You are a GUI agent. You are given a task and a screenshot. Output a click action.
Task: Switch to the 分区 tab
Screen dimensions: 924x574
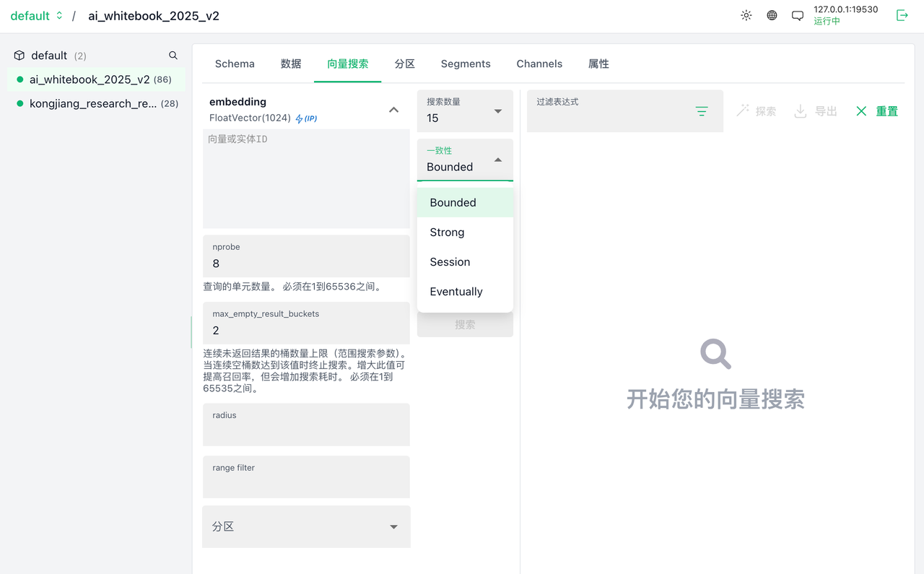(x=405, y=64)
